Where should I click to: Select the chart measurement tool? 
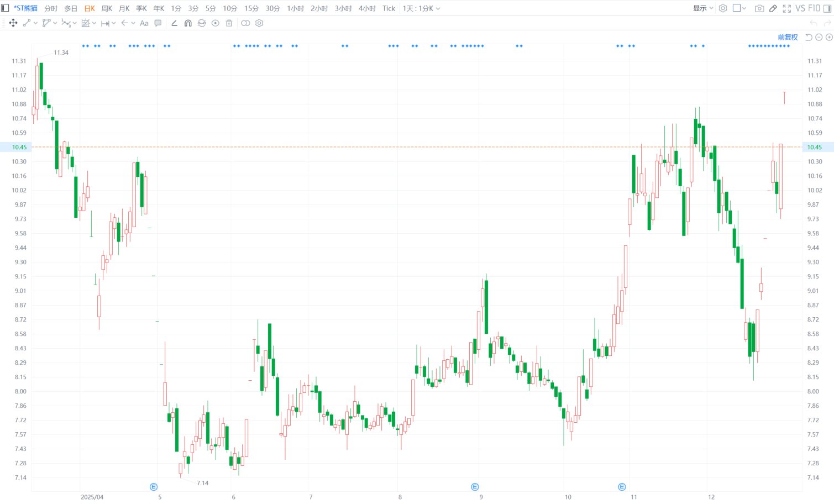[x=86, y=23]
